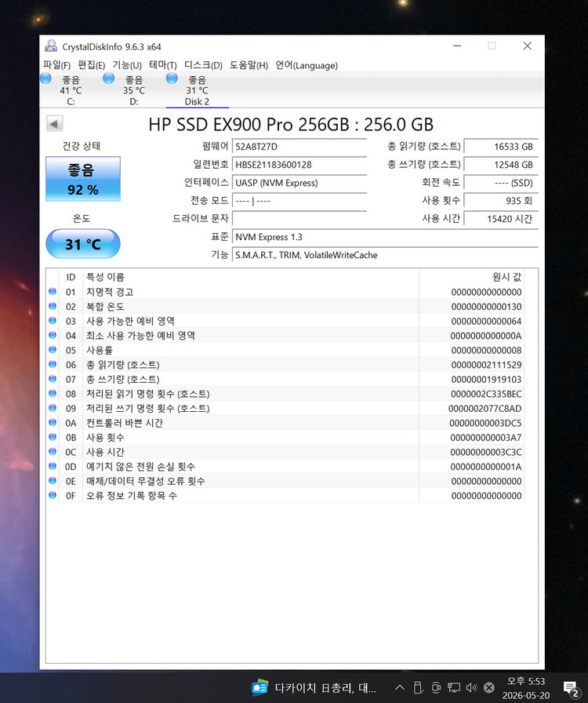This screenshot has width=588, height=703.
Task: Click status dot for 04 최소 사용 가능한 예비 영역
Action: (53, 335)
